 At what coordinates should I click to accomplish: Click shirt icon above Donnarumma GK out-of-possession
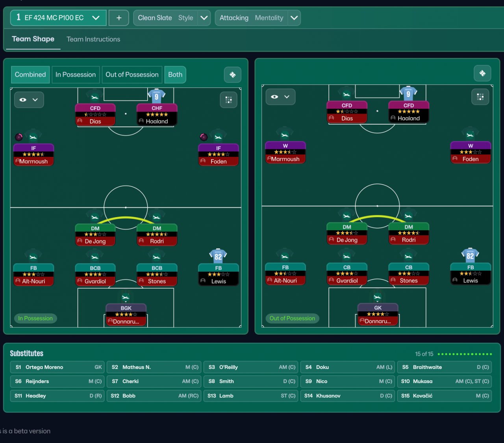tap(377, 296)
